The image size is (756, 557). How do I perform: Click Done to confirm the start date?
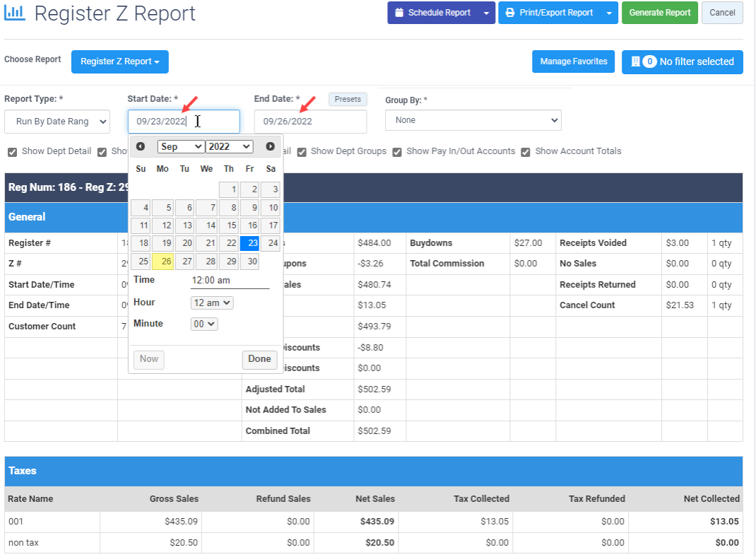(x=259, y=359)
